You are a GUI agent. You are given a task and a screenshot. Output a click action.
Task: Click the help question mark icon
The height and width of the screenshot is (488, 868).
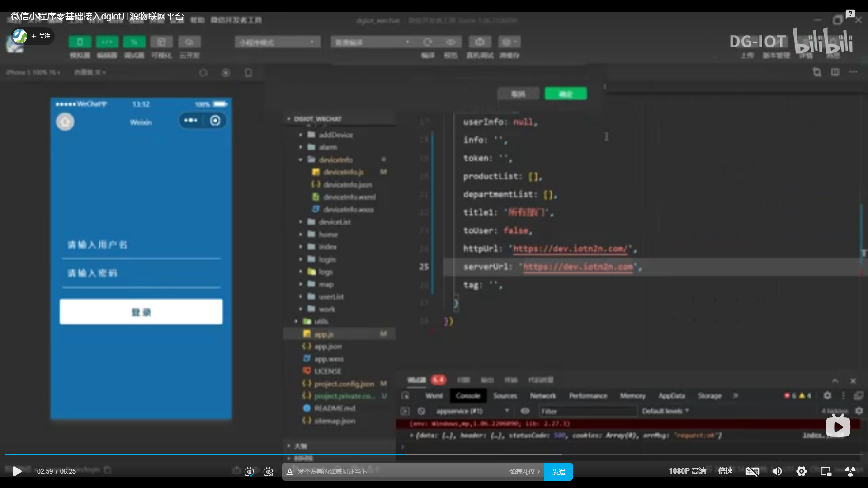[850, 14]
